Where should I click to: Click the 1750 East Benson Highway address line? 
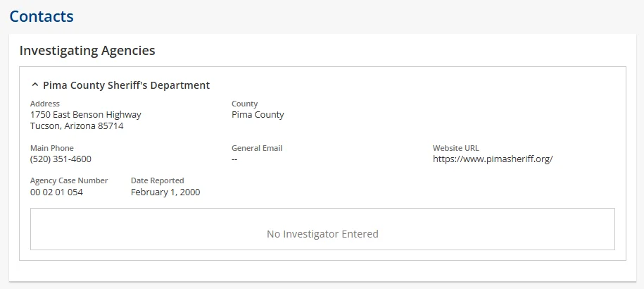tap(85, 115)
